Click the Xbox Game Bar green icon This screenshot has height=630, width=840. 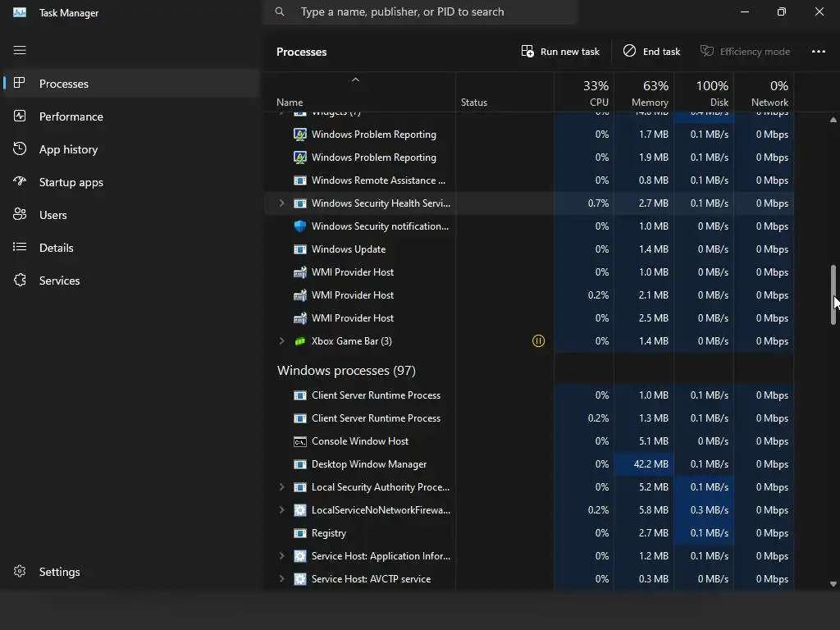[300, 340]
